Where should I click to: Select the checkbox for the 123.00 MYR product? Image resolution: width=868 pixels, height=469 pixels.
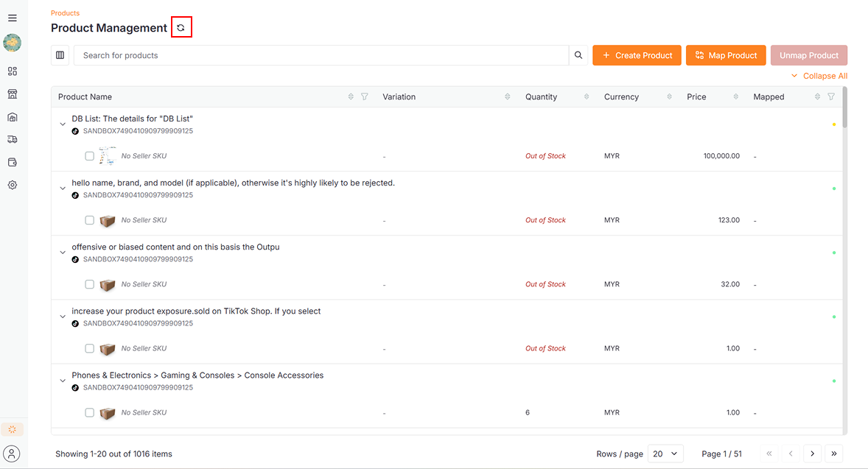click(x=89, y=220)
